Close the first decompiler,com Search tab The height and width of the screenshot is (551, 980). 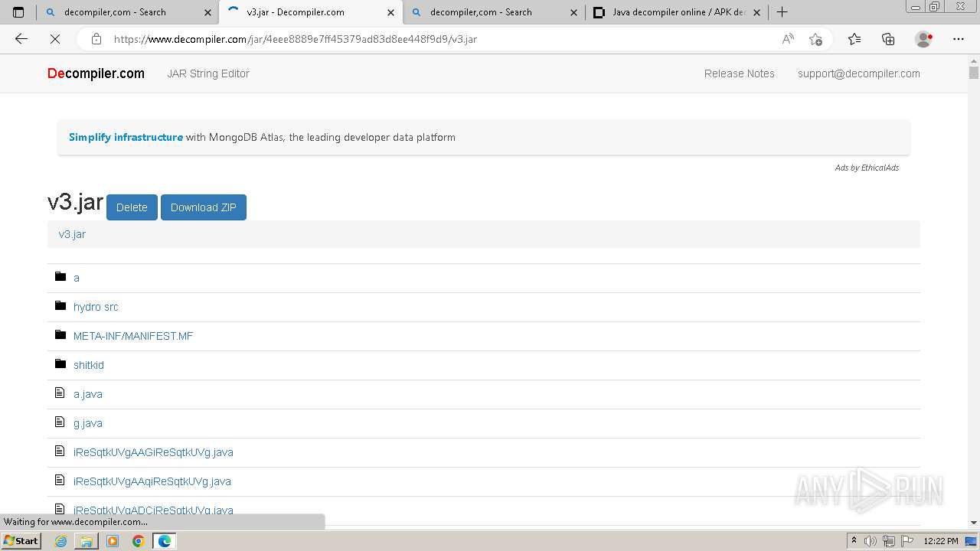pyautogui.click(x=208, y=12)
